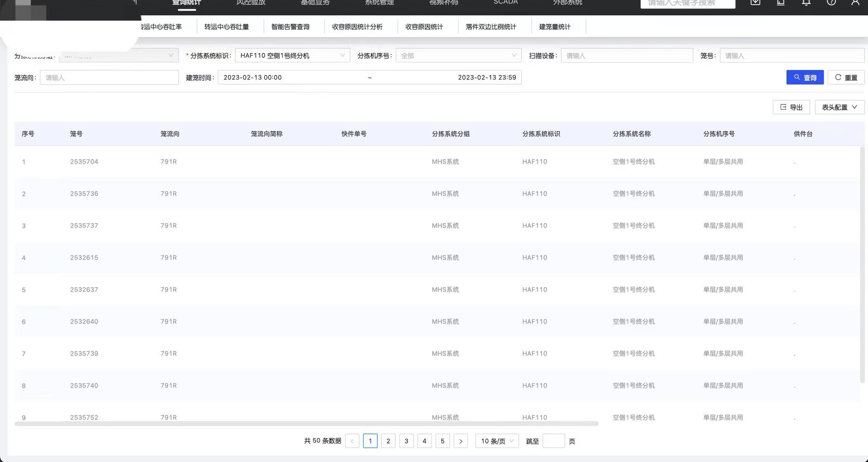Click the vertical table scrollbar

tap(862, 265)
